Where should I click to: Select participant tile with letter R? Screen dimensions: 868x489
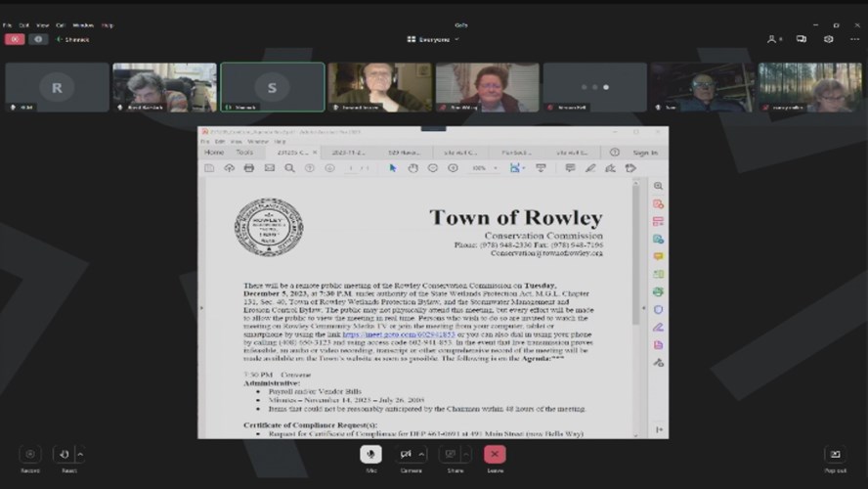click(x=57, y=87)
